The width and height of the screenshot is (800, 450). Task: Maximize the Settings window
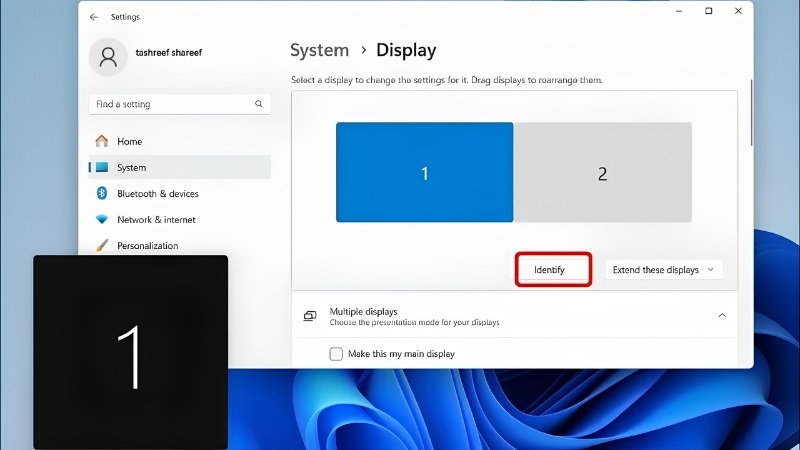click(709, 11)
